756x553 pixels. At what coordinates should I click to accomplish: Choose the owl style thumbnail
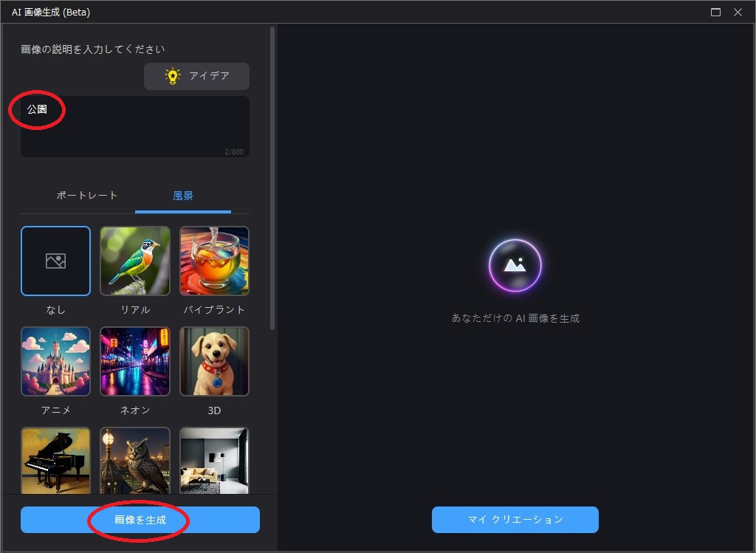[x=135, y=460]
